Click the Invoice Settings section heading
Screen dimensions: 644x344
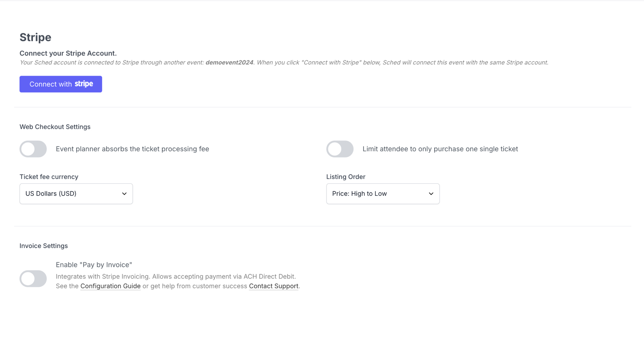[x=44, y=246]
